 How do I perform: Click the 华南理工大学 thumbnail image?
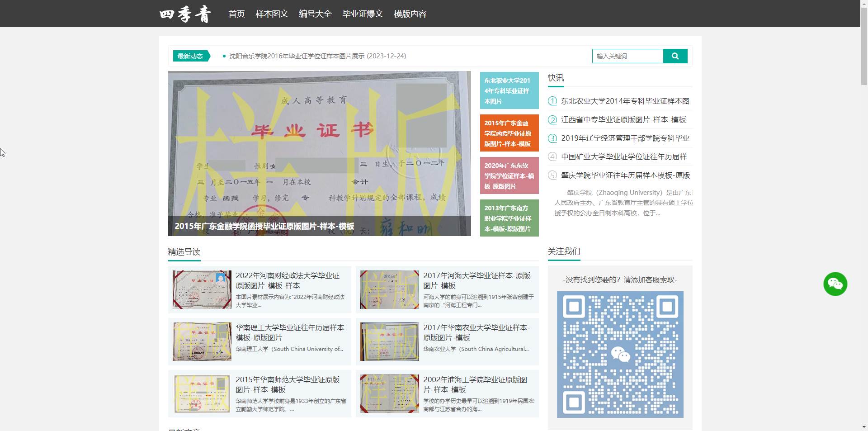pos(202,341)
